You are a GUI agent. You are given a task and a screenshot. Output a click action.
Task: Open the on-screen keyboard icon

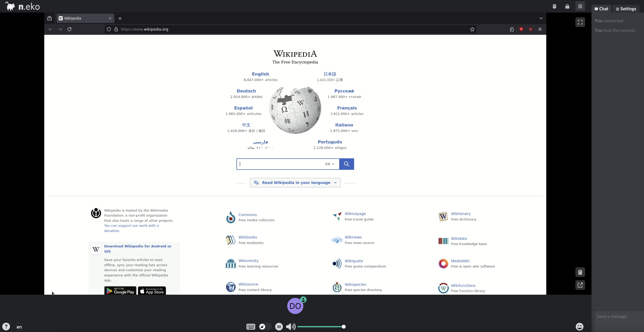point(251,327)
